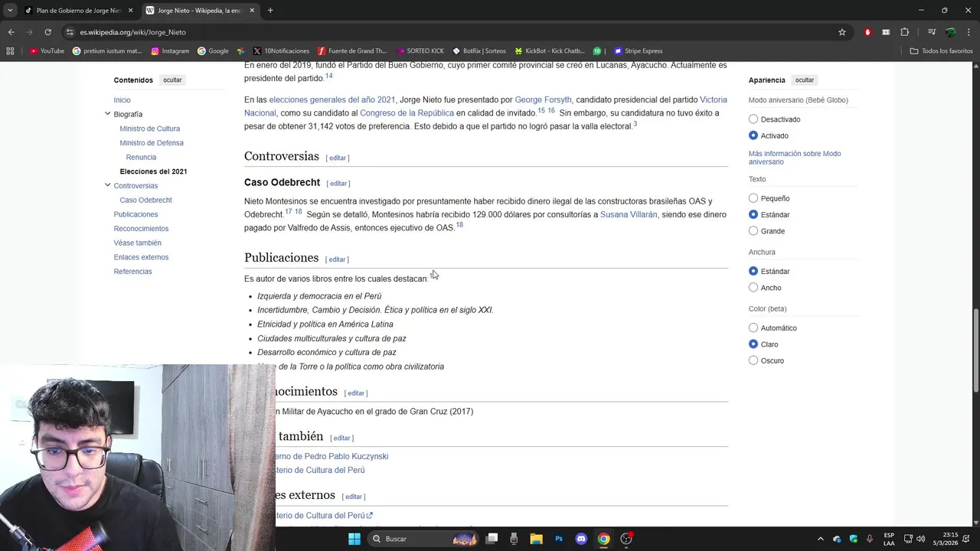Jump to Ministro de Cultura section

[x=150, y=129]
